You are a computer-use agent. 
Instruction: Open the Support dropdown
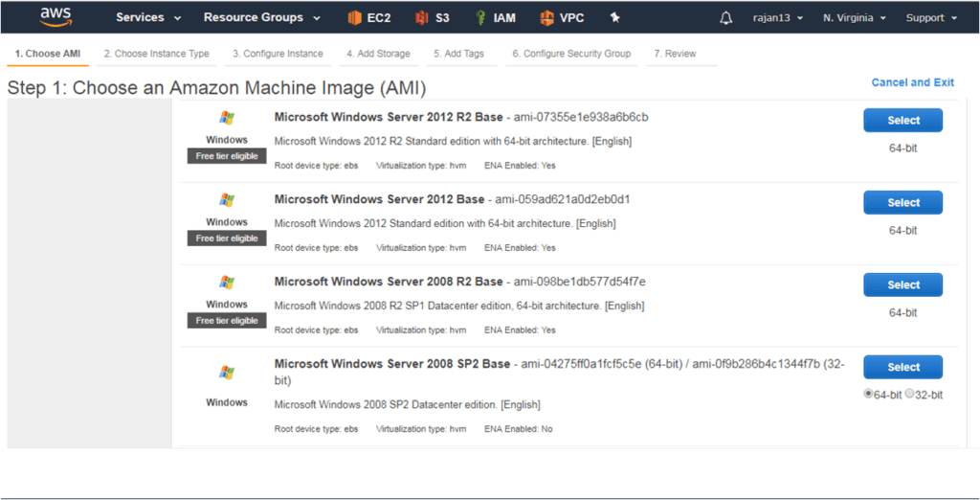point(932,18)
